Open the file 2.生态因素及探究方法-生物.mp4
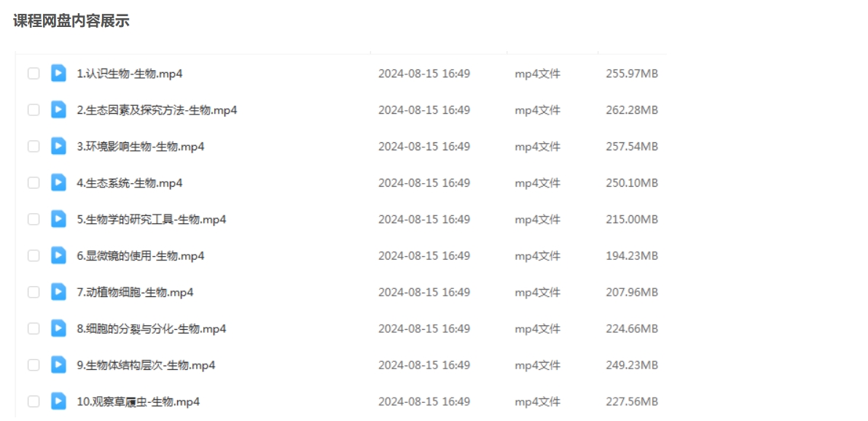The image size is (868, 421). (157, 110)
